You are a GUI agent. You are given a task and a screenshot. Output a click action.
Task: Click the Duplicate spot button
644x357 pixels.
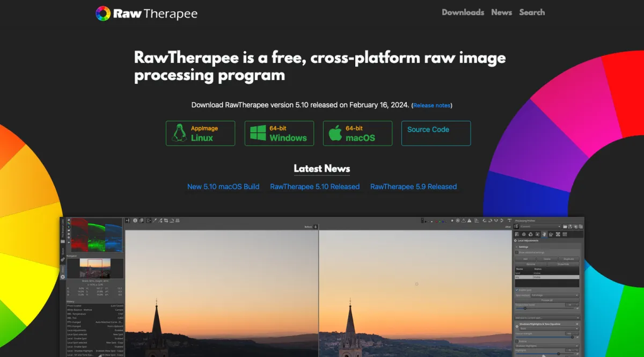coord(569,259)
